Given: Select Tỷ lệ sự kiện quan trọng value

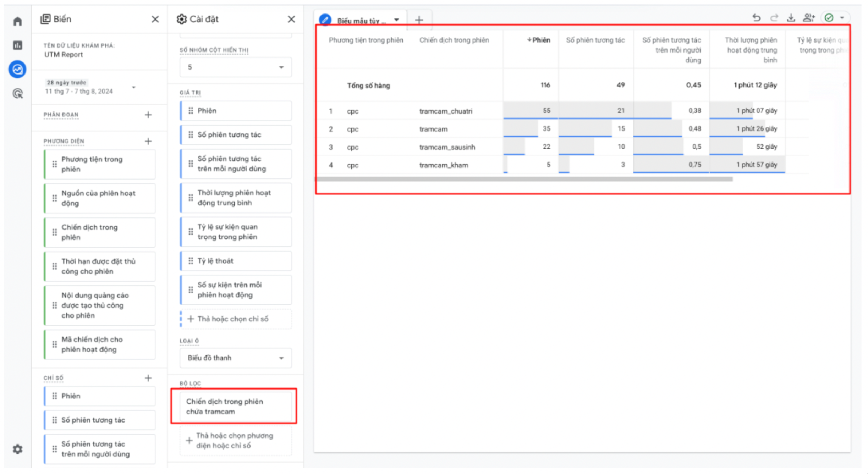Looking at the screenshot, I should (236, 232).
